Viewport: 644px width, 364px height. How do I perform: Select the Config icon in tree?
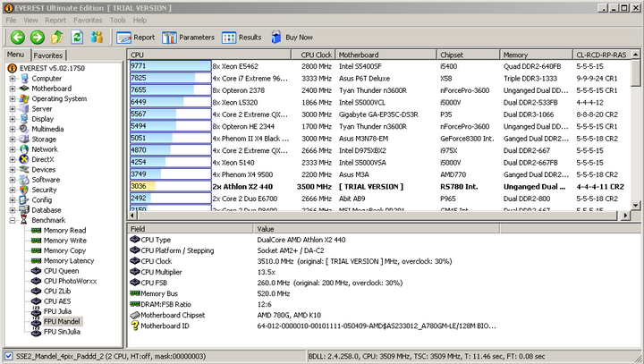(x=24, y=200)
